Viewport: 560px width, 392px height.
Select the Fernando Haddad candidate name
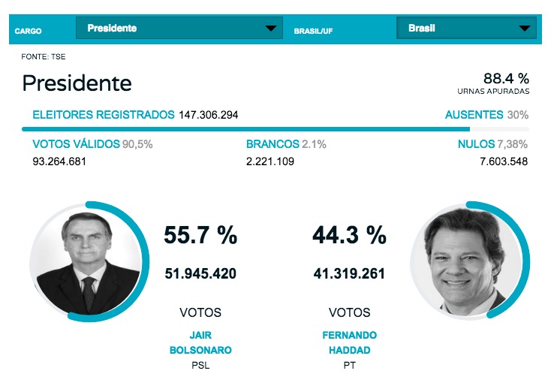(x=349, y=342)
